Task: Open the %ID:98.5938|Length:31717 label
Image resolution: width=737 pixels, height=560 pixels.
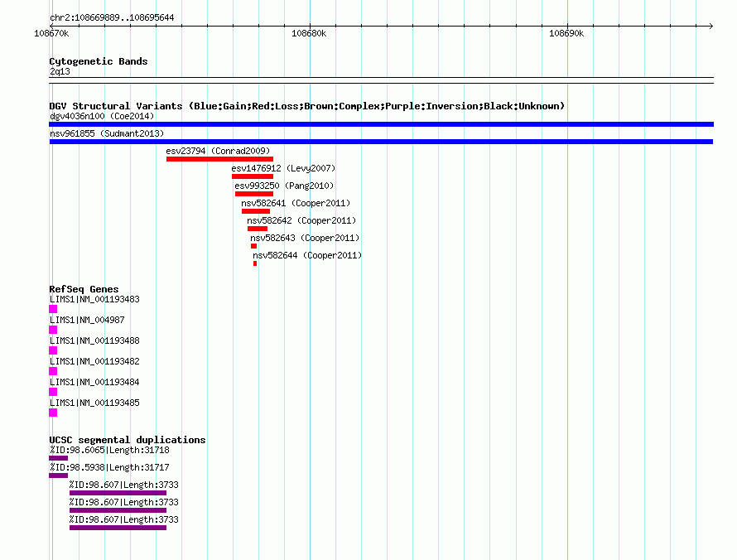Action: [109, 467]
